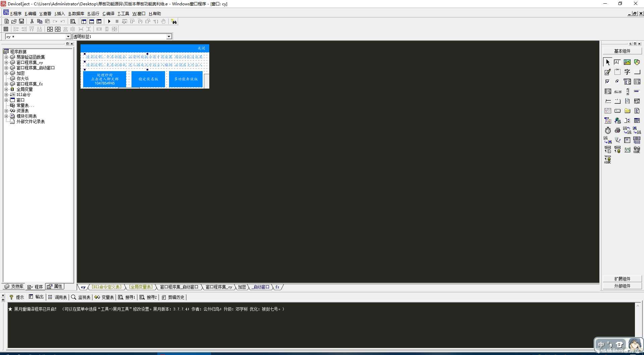Select the checkbox component in the palette
644x355 pixels.
pos(607,82)
